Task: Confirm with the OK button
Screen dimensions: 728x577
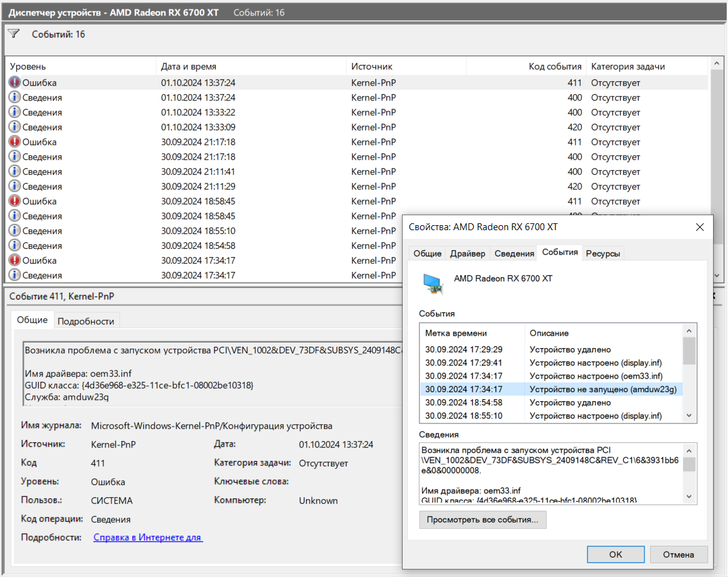Action: coord(616,555)
